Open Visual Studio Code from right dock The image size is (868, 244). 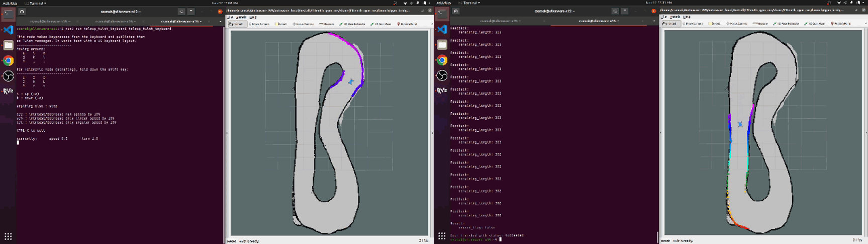(x=442, y=30)
